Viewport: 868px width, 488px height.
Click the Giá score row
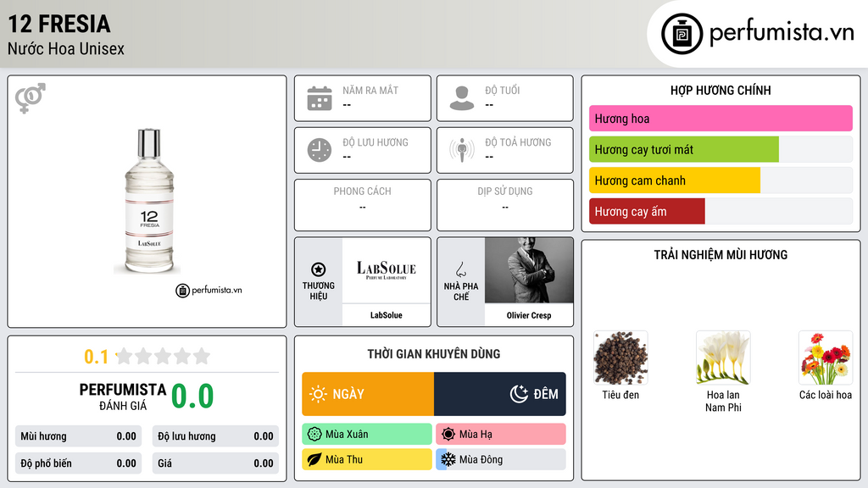(x=215, y=463)
